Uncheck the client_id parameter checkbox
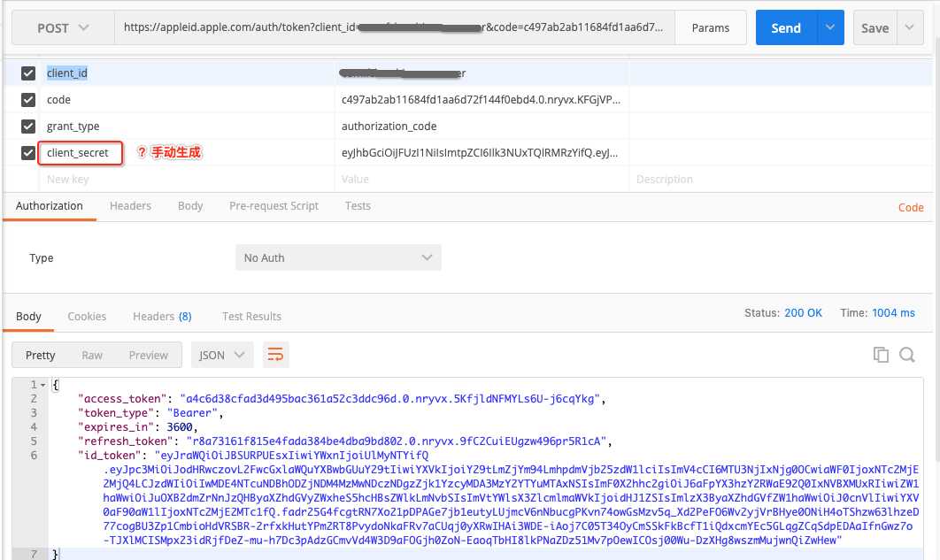Image resolution: width=940 pixels, height=560 pixels. click(x=28, y=73)
